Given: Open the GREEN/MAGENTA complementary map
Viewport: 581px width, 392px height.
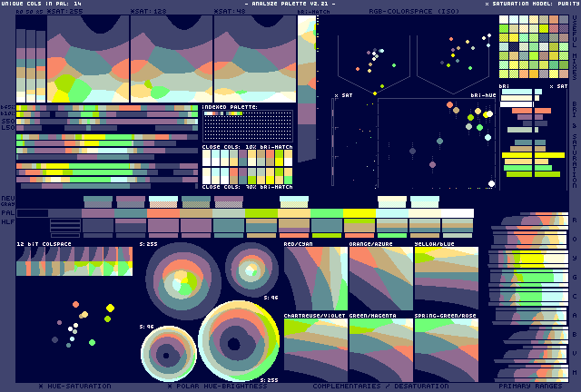Looking at the screenshot, I should 381,350.
